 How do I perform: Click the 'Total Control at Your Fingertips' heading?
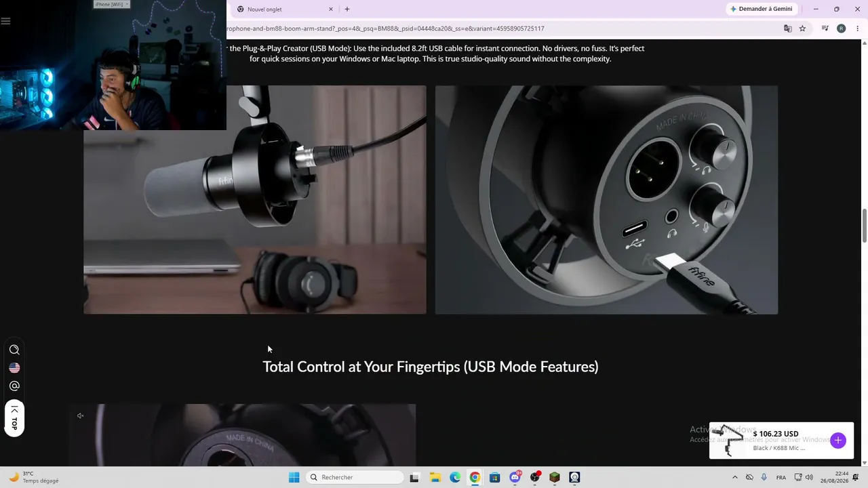click(431, 367)
